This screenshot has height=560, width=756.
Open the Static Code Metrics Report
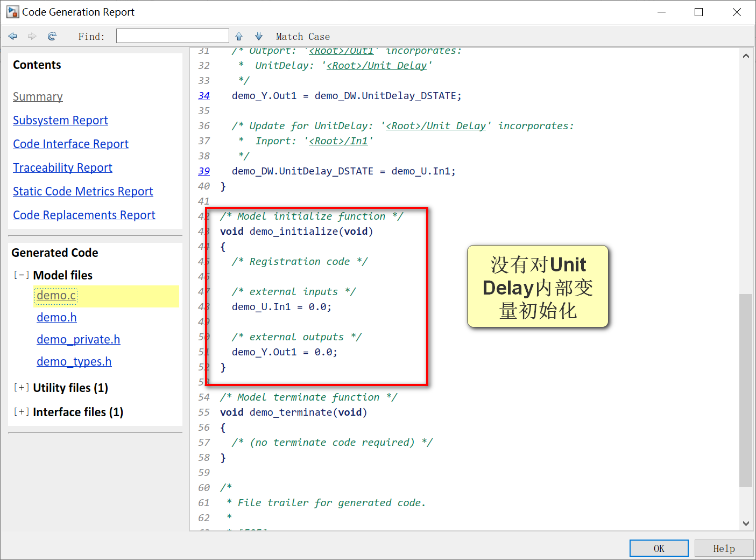83,192
